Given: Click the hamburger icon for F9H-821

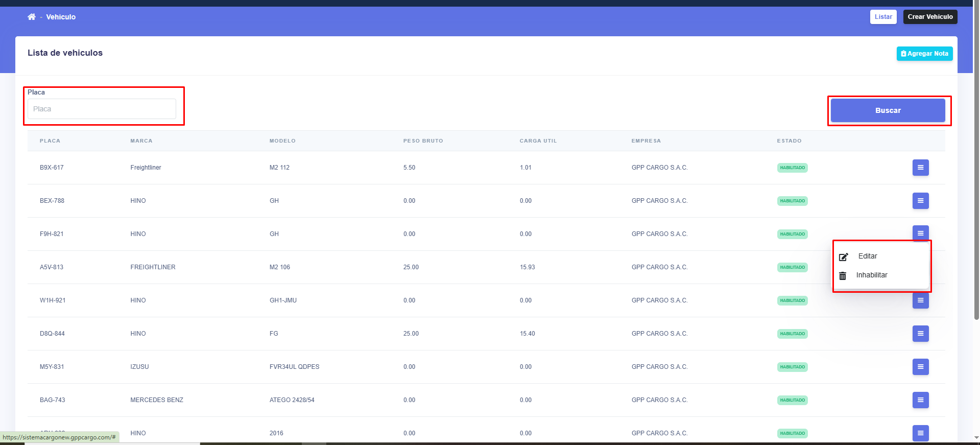Looking at the screenshot, I should click(920, 233).
